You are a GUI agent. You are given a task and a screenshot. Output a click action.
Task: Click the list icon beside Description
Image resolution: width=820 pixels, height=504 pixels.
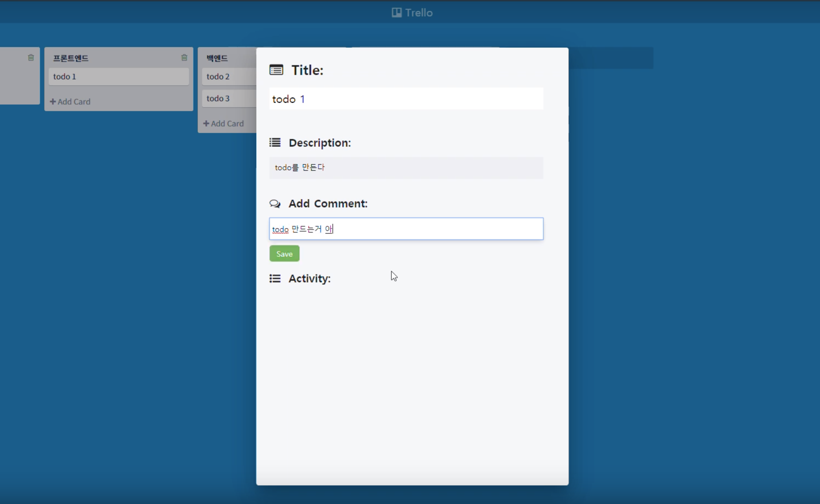[275, 143]
